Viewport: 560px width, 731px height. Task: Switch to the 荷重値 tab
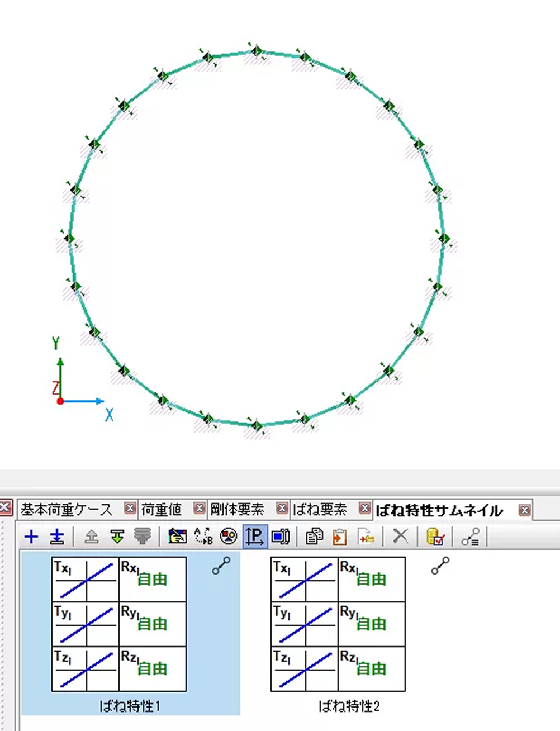[x=161, y=509]
